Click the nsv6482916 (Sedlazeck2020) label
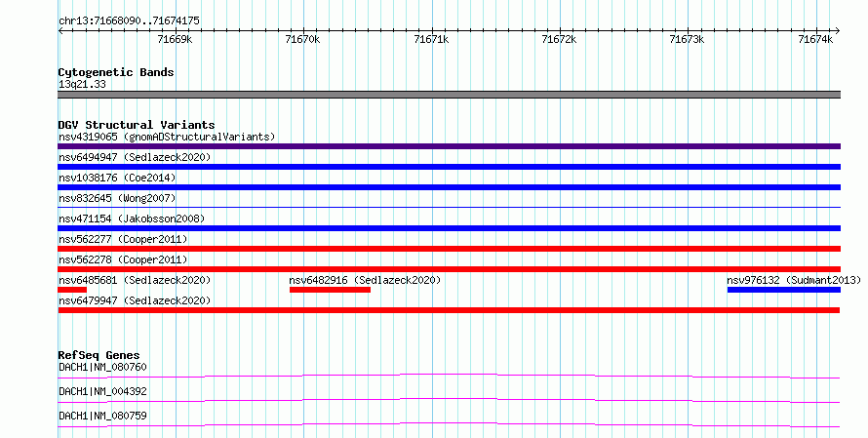 click(x=365, y=280)
